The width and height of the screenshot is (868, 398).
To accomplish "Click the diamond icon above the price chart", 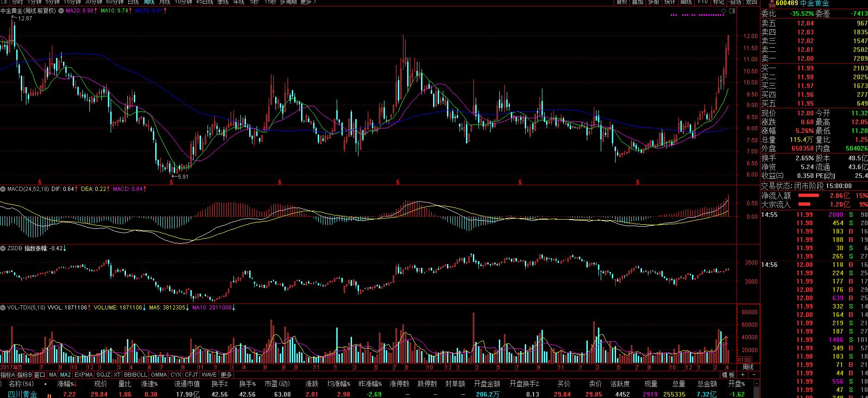I will click(x=723, y=10).
